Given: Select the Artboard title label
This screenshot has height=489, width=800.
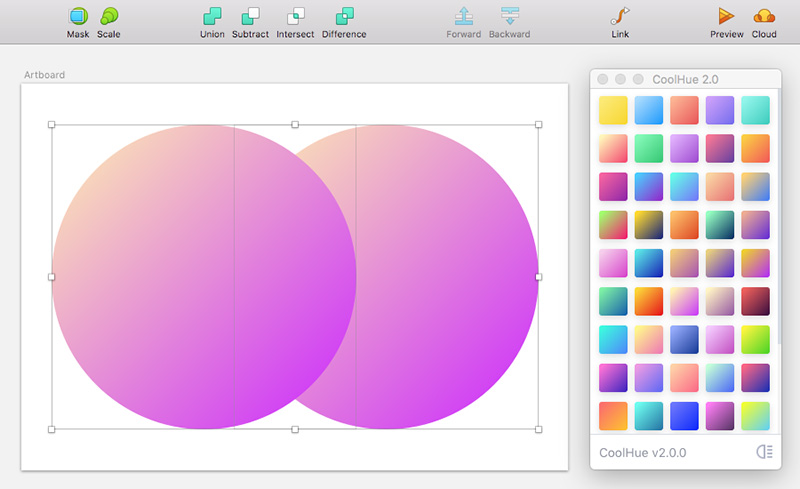Looking at the screenshot, I should (44, 75).
